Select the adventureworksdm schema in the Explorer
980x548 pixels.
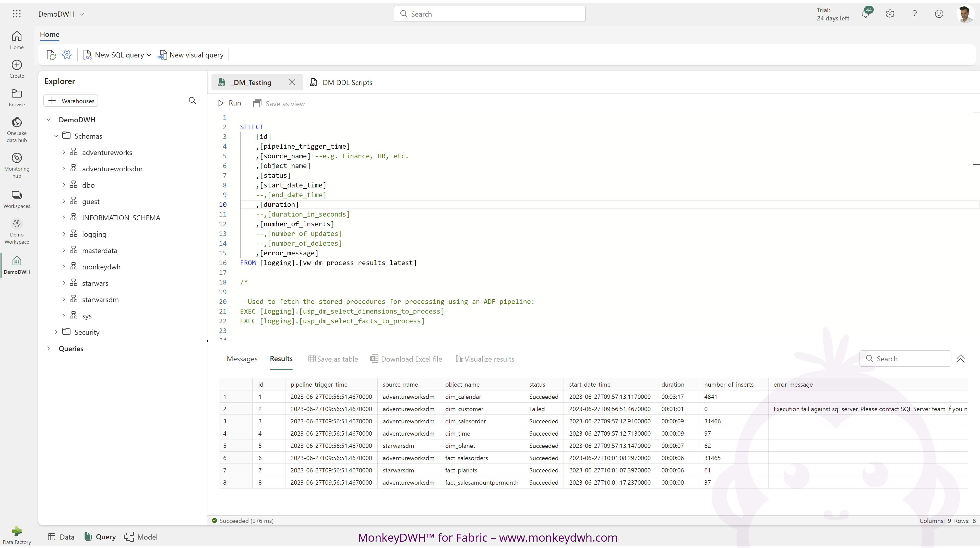112,169
